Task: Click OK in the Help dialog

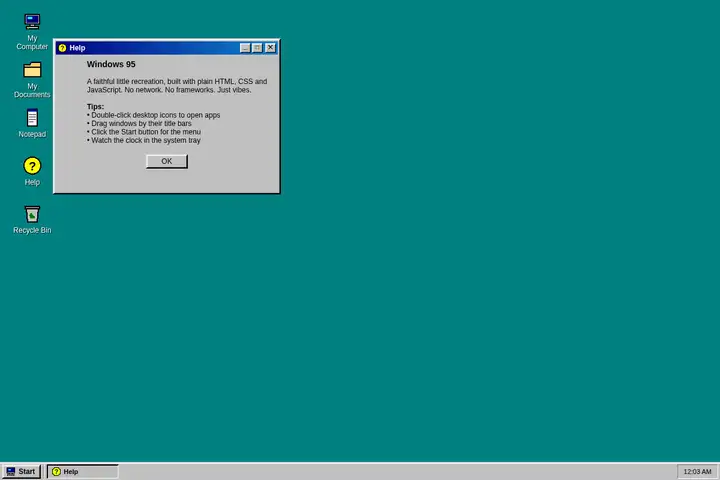Action: 167,161
